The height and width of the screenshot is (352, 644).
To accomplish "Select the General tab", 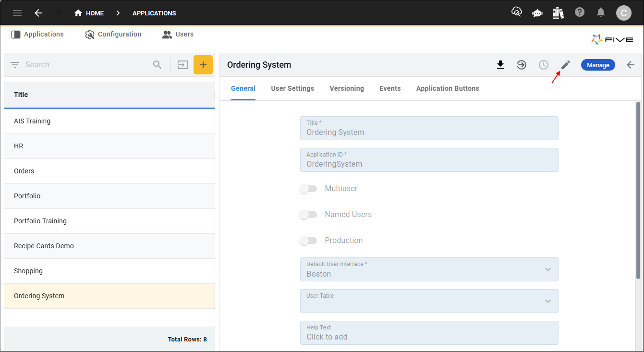I will [x=243, y=88].
